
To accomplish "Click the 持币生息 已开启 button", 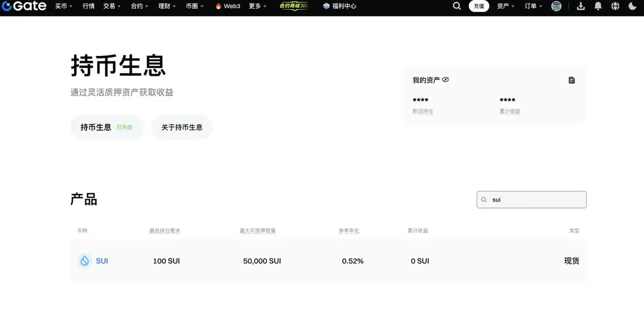I will point(107,127).
